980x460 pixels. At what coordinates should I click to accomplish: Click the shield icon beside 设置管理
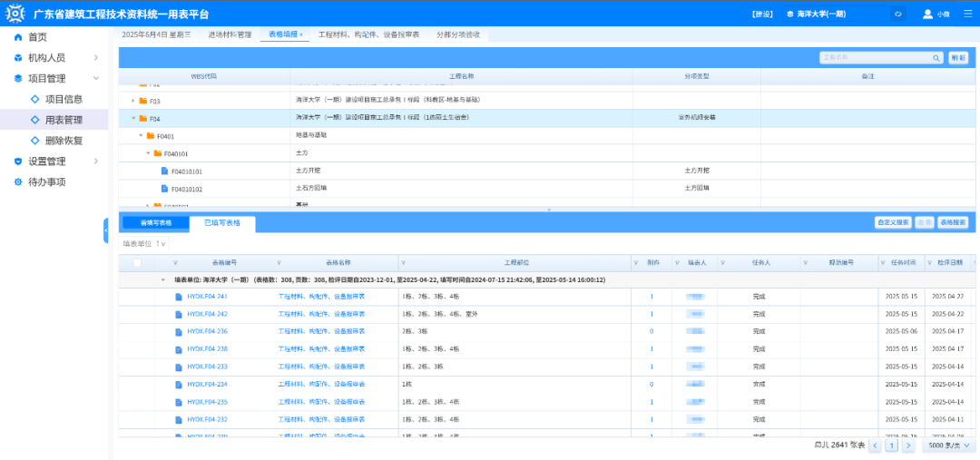coord(18,161)
